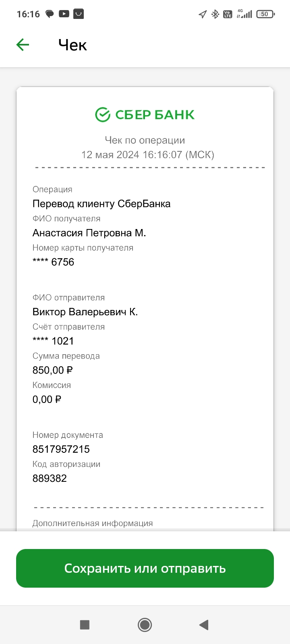Viewport: 290px width, 644px height.
Task: Select the authorization code 889382
Action: pos(50,478)
